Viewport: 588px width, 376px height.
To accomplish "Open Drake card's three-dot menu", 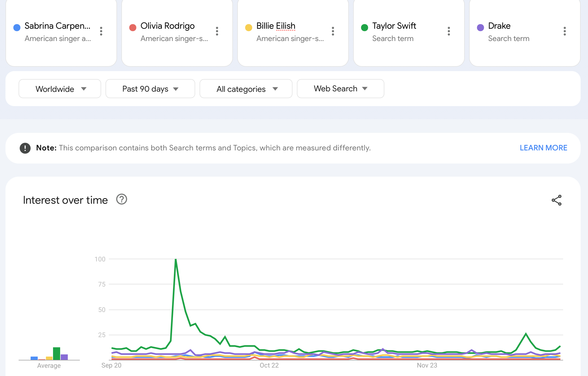I will coord(565,31).
